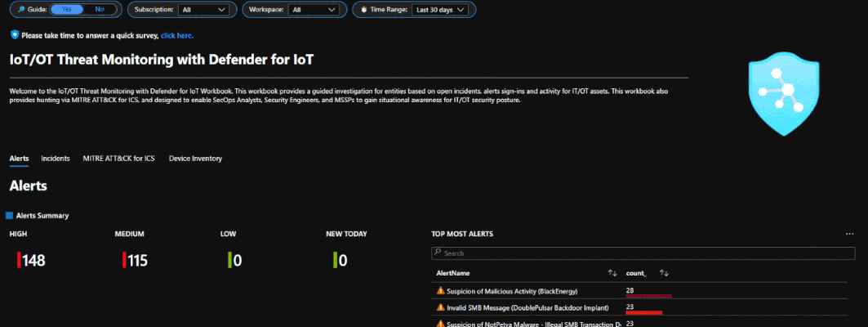Screen dimensions: 868x327
Task: Click the Time Range clock icon
Action: (363, 10)
